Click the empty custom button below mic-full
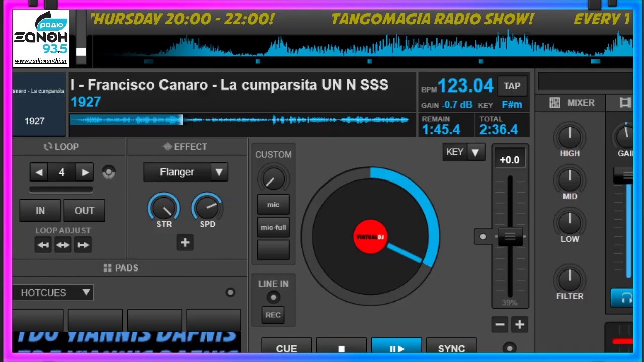644x362 pixels. tap(273, 250)
